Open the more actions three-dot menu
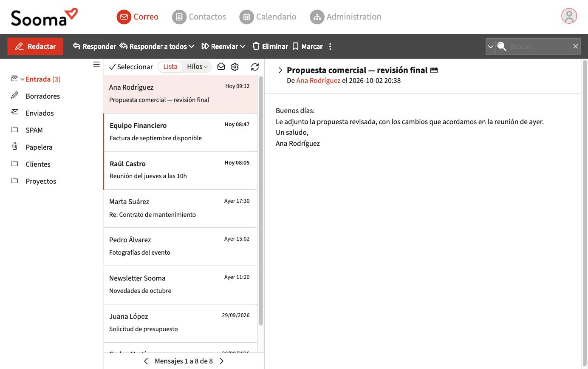 tap(330, 46)
